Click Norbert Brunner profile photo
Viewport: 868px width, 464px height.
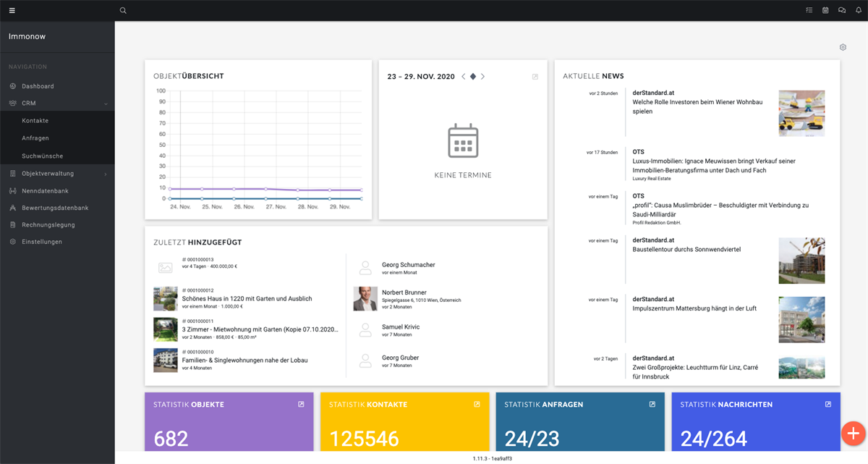(x=365, y=298)
